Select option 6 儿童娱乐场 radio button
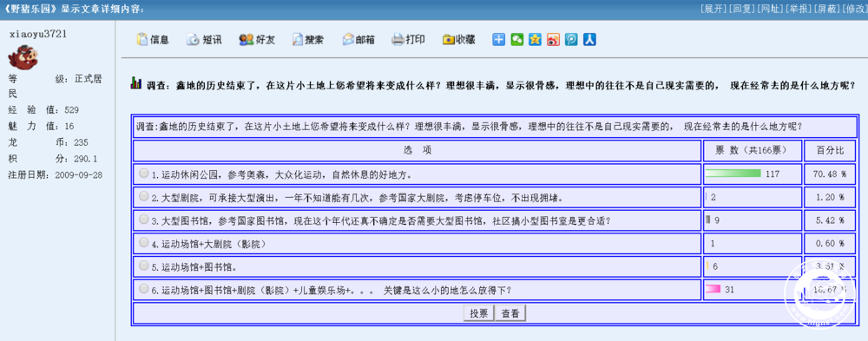 coord(144,288)
